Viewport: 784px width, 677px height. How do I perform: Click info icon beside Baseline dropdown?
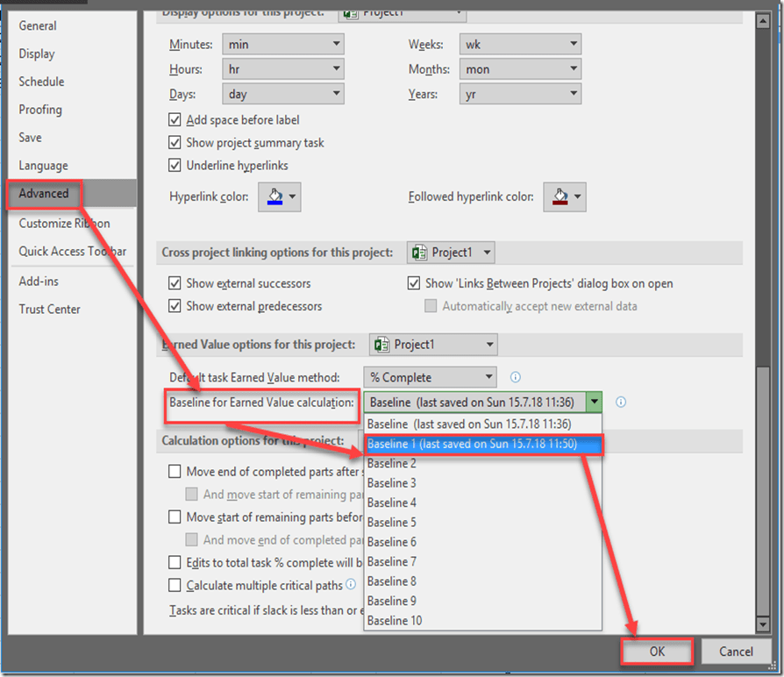point(621,403)
